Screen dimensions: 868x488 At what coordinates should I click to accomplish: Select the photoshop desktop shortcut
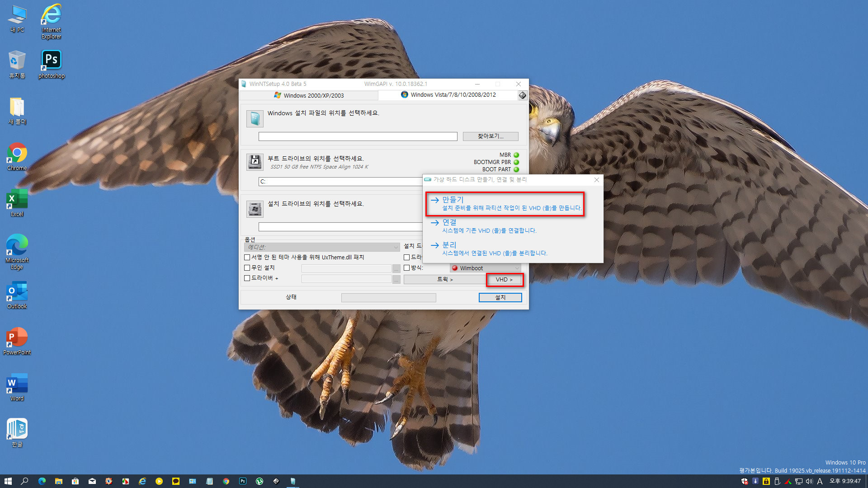tap(51, 65)
